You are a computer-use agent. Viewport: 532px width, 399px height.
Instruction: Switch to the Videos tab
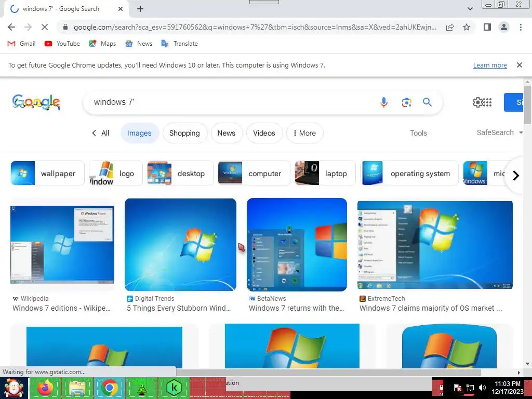pyautogui.click(x=264, y=133)
